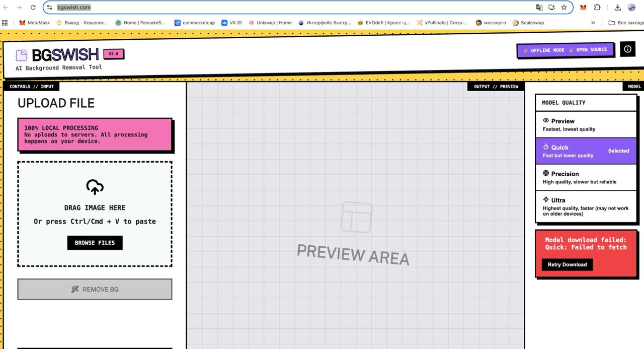Open the Uniswap | Home bookmark
The width and height of the screenshot is (644, 349).
pyautogui.click(x=270, y=23)
